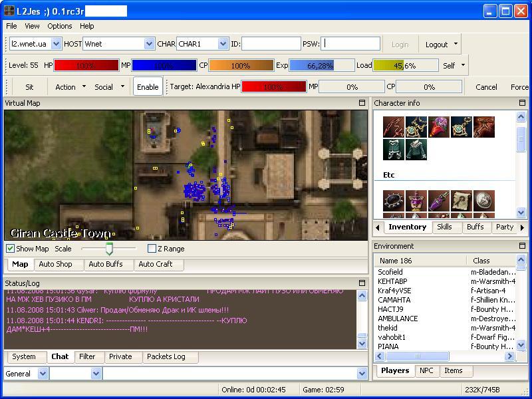
Task: Expand the Self dropdown
Action: click(x=463, y=65)
